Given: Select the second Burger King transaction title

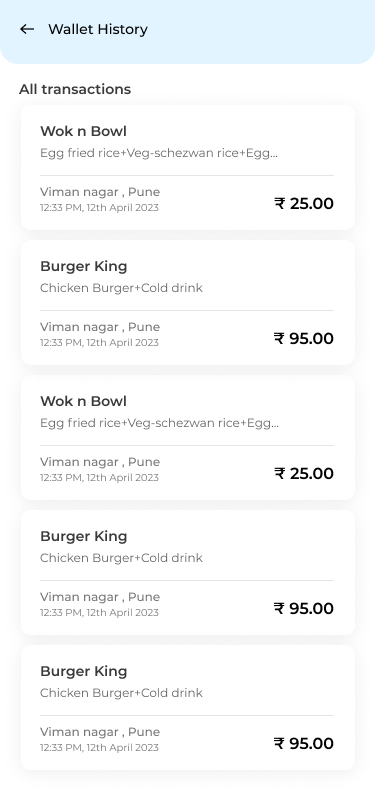Looking at the screenshot, I should coord(83,536).
